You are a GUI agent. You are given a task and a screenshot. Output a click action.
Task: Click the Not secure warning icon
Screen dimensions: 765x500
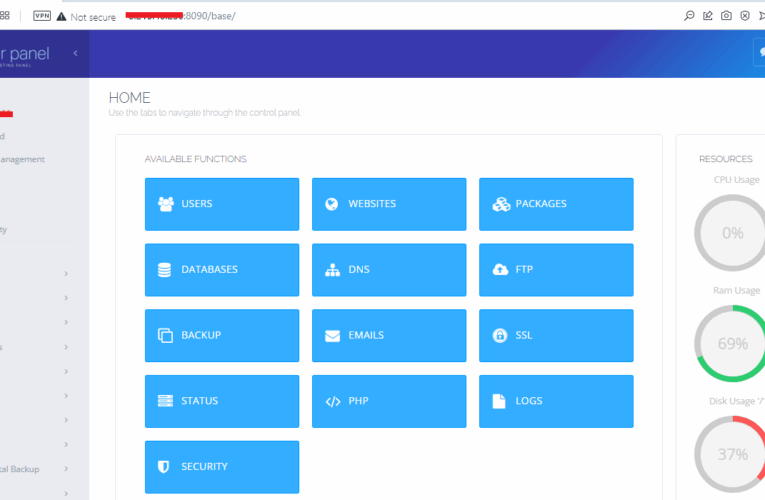pyautogui.click(x=61, y=17)
